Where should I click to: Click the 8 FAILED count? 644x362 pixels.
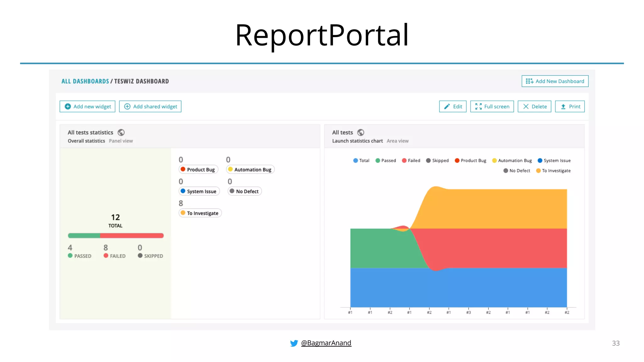pyautogui.click(x=114, y=252)
